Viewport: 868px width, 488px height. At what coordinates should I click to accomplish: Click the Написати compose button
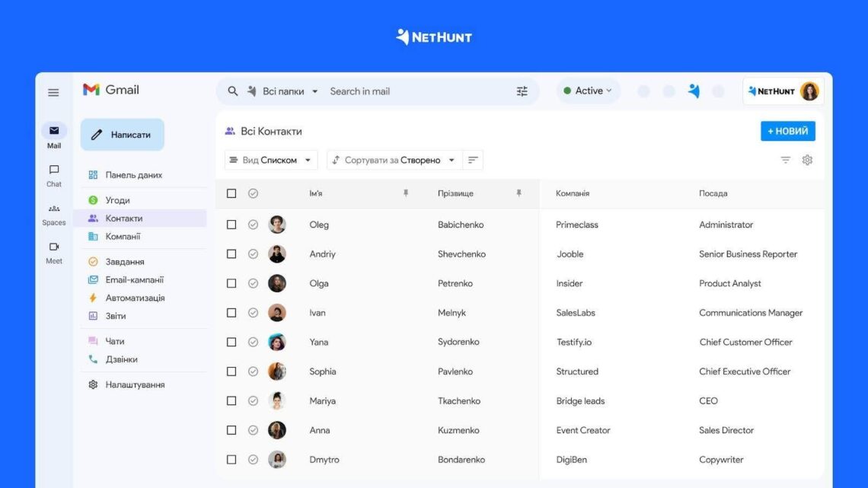coord(123,135)
